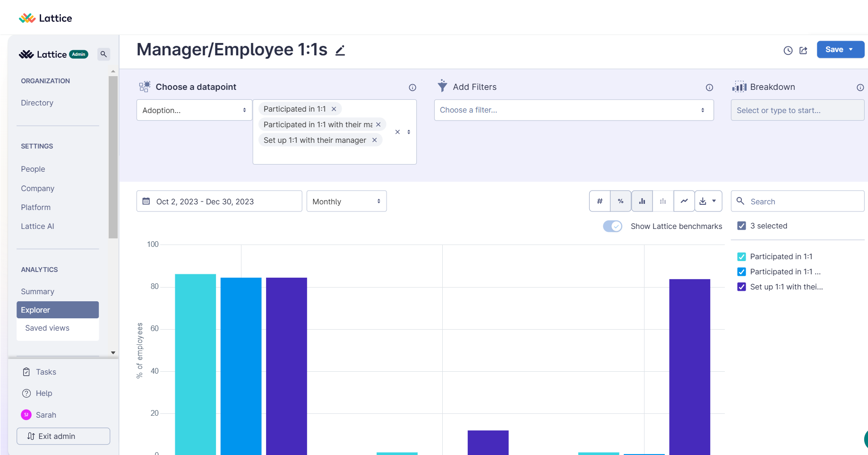Open the Monthly interval dropdown
868x455 pixels.
[x=346, y=201]
